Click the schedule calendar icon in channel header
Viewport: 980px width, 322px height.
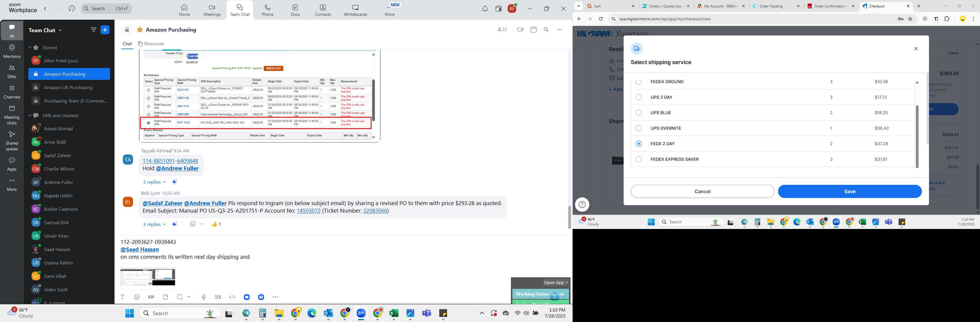pyautogui.click(x=533, y=30)
